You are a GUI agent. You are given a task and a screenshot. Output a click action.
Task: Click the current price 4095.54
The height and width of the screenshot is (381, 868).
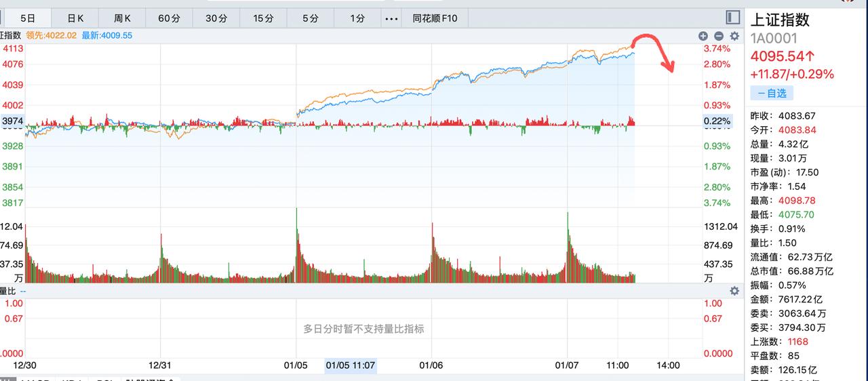783,56
